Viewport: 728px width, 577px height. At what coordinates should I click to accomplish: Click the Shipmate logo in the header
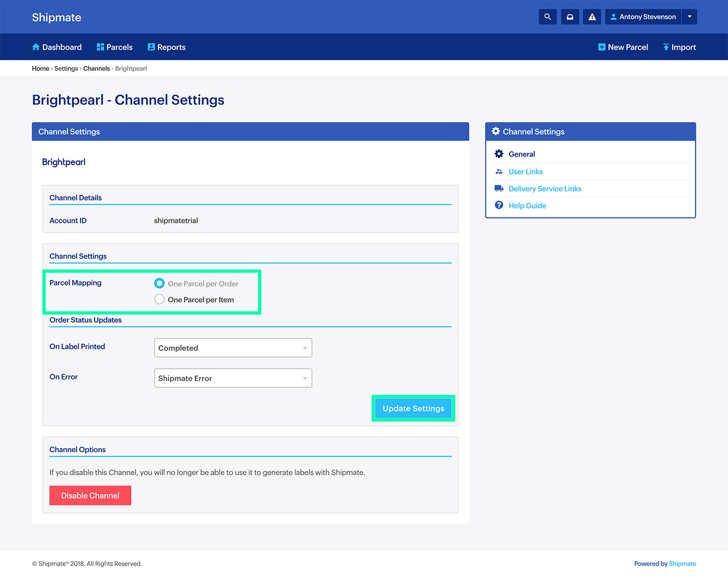[57, 17]
